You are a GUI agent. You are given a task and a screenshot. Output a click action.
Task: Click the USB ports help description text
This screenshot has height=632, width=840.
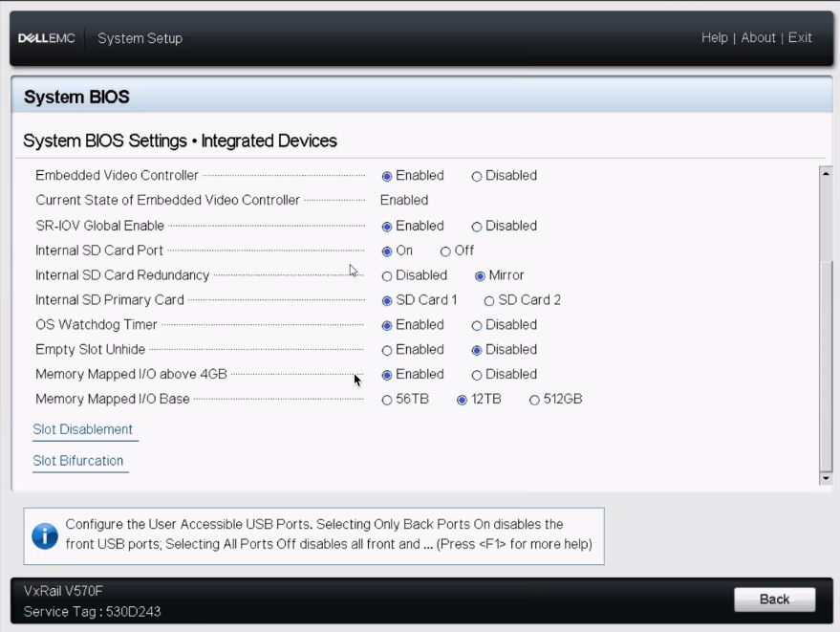[329, 534]
